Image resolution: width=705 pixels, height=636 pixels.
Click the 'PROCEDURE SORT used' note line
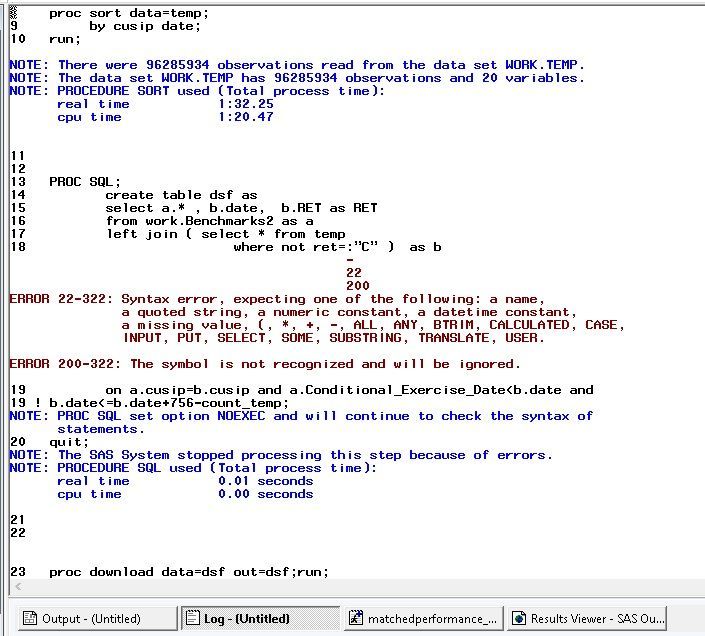click(197, 91)
